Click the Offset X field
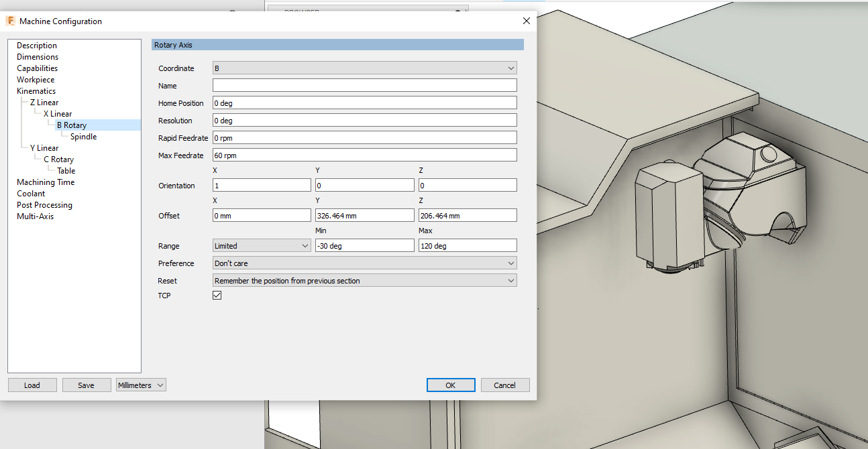This screenshot has height=449, width=868. [262, 216]
